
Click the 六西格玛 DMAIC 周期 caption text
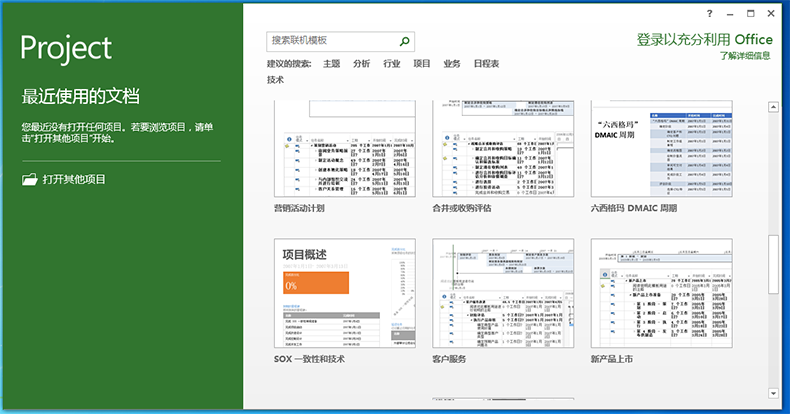tap(634, 208)
